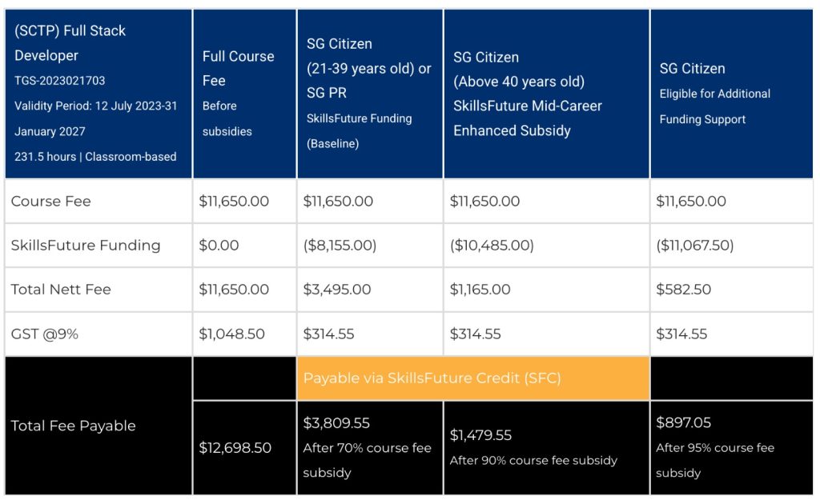Select the SG Citizen 21-39 years old header
Viewport: 820px width, 504px height.
[369, 94]
